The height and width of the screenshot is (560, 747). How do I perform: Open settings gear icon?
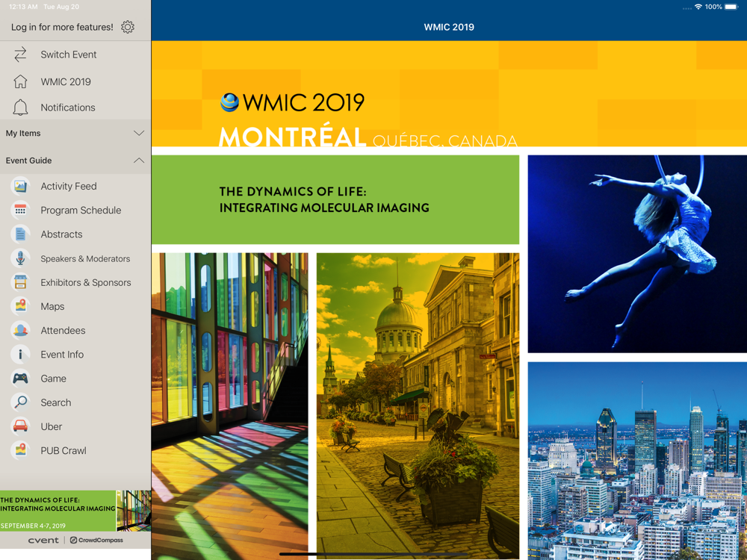tap(128, 27)
